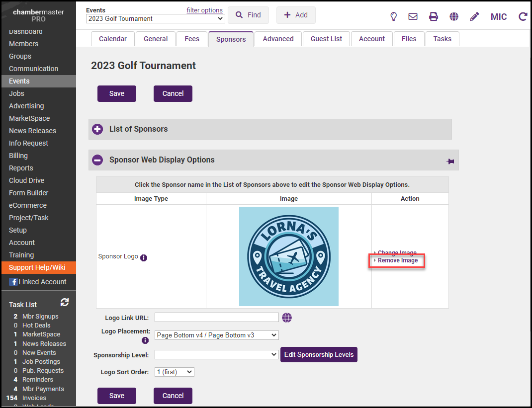Viewport: 532px width, 408px height.
Task: Click the Logo Link URL input field
Action: pyautogui.click(x=216, y=318)
